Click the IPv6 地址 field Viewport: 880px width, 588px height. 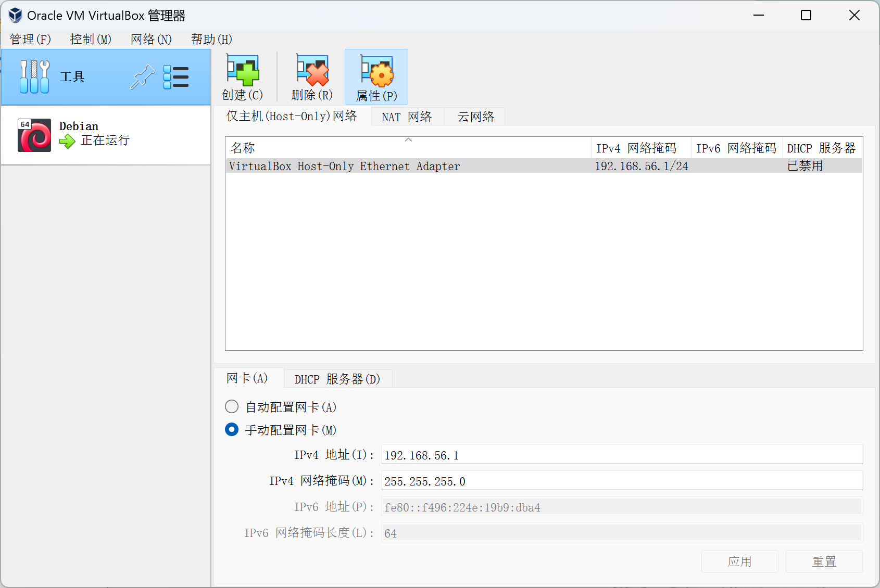(x=622, y=507)
